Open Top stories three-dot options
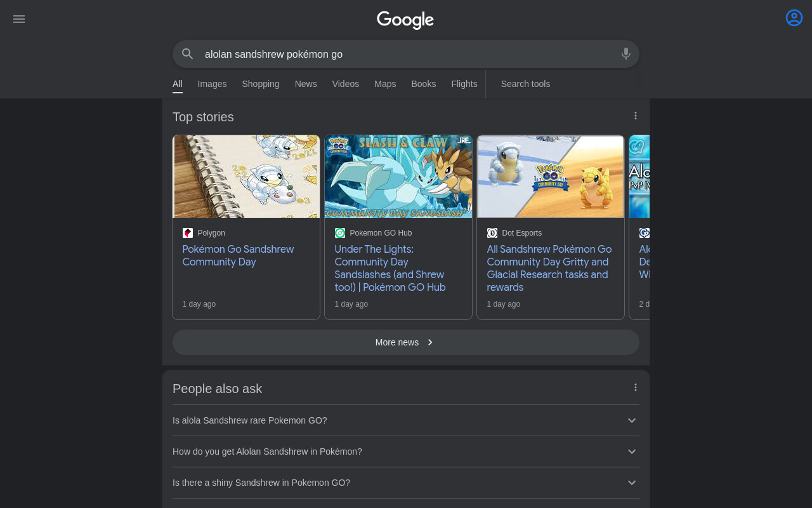Viewport: 812px width, 508px height. click(x=636, y=116)
